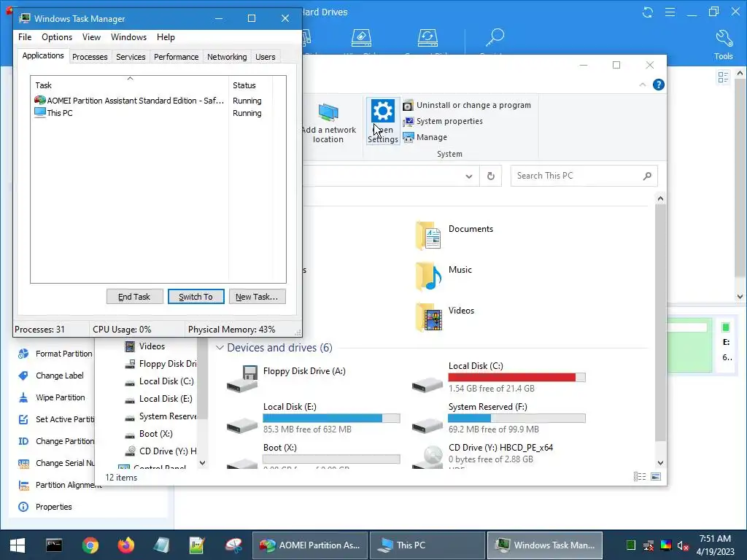Launch Firefox from taskbar
747x560 pixels.
coord(125,545)
